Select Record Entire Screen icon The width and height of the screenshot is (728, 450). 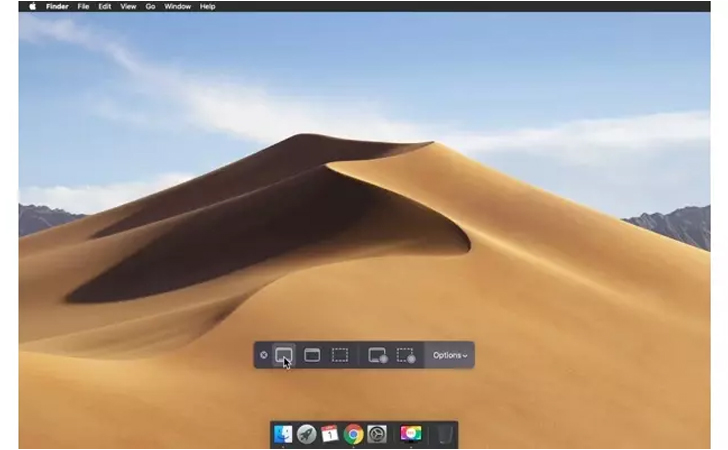click(377, 356)
